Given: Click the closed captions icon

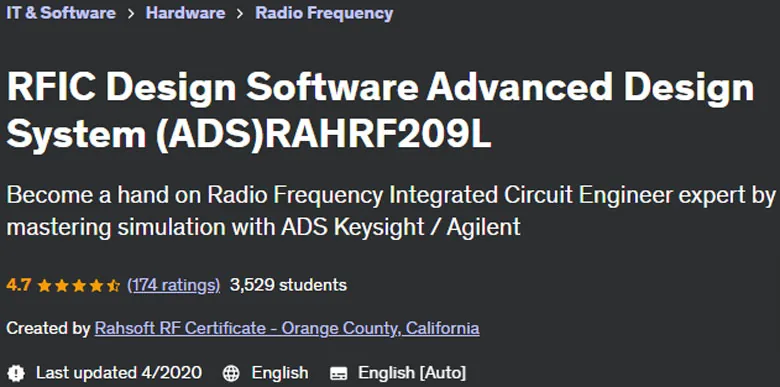Looking at the screenshot, I should (339, 373).
